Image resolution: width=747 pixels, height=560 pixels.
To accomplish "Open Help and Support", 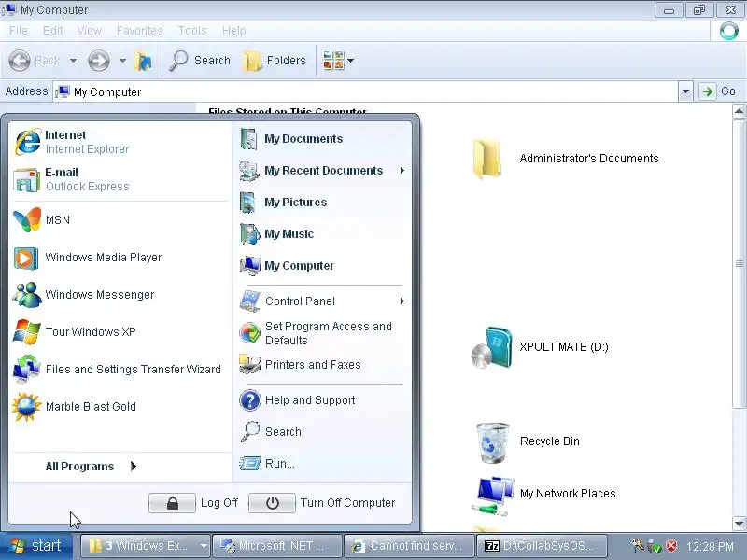I will [323, 400].
